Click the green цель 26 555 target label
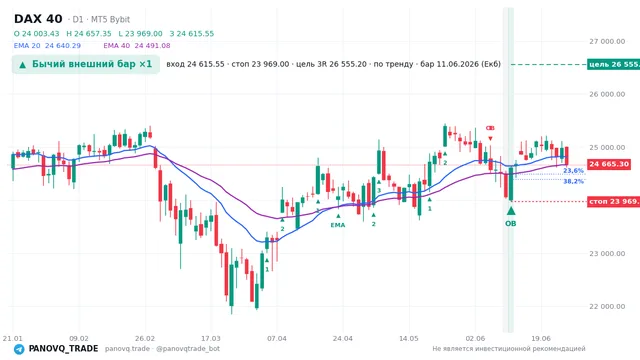The height and width of the screenshot is (360, 640). click(x=613, y=64)
